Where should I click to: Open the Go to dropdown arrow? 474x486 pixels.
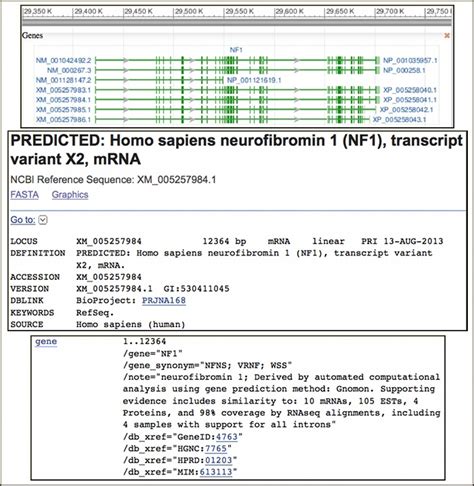coord(43,220)
